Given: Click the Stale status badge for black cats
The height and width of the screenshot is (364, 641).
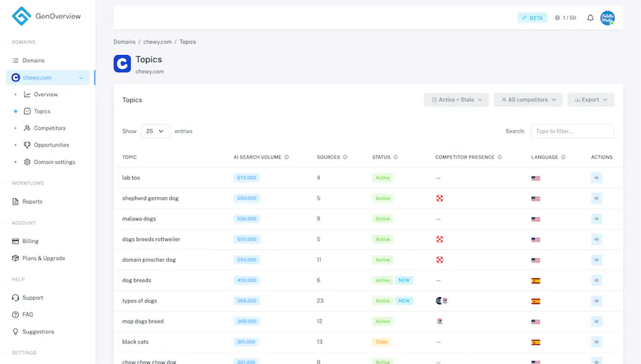Looking at the screenshot, I should click(x=381, y=342).
